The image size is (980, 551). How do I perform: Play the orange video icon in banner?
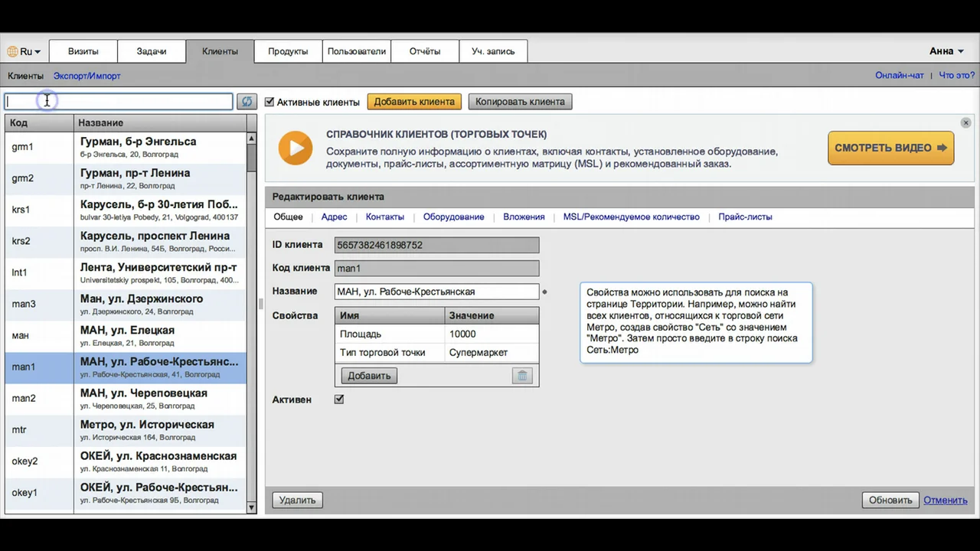point(295,148)
